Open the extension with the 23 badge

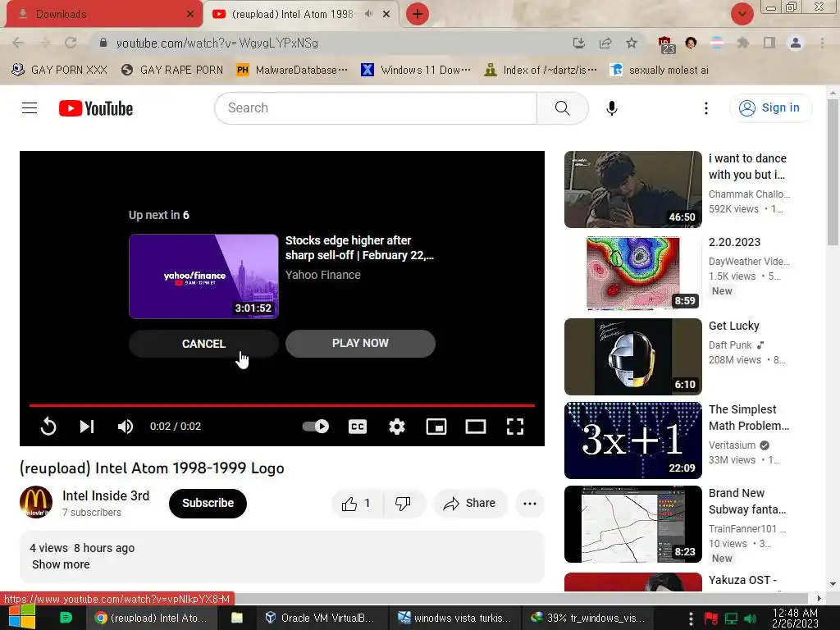coord(665,44)
